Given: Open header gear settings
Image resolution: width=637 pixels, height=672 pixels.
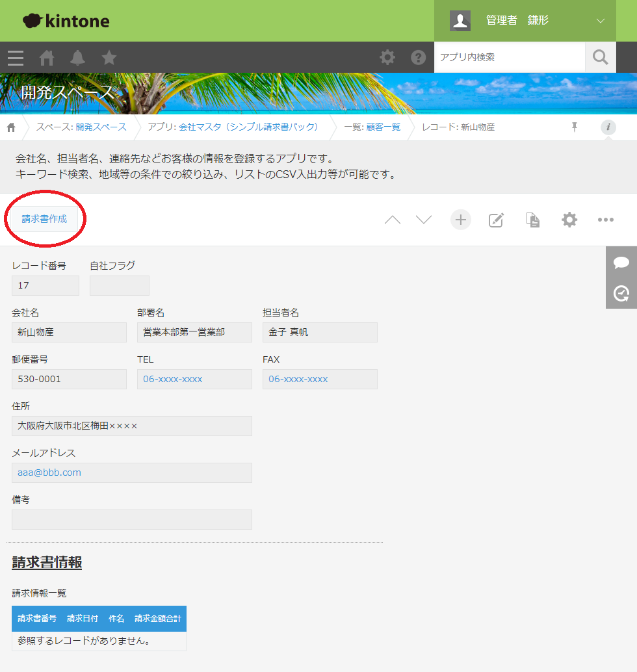Looking at the screenshot, I should pos(387,57).
